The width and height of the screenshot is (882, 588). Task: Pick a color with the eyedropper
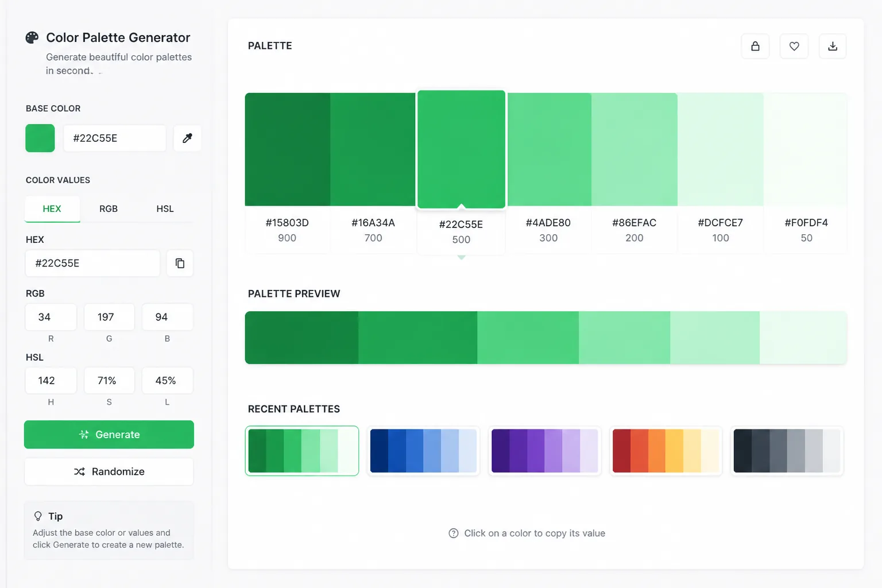point(187,138)
